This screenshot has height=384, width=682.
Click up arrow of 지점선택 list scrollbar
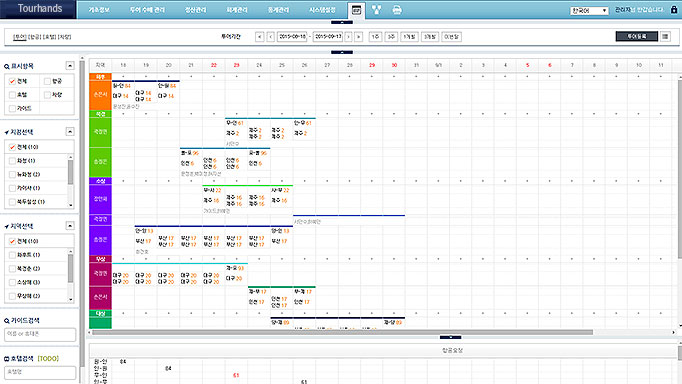[x=70, y=157]
